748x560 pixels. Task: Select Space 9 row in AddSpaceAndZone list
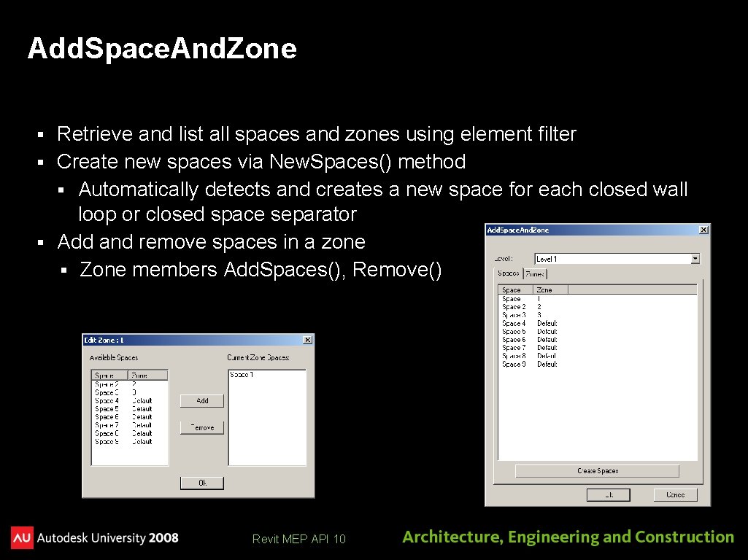[597, 364]
